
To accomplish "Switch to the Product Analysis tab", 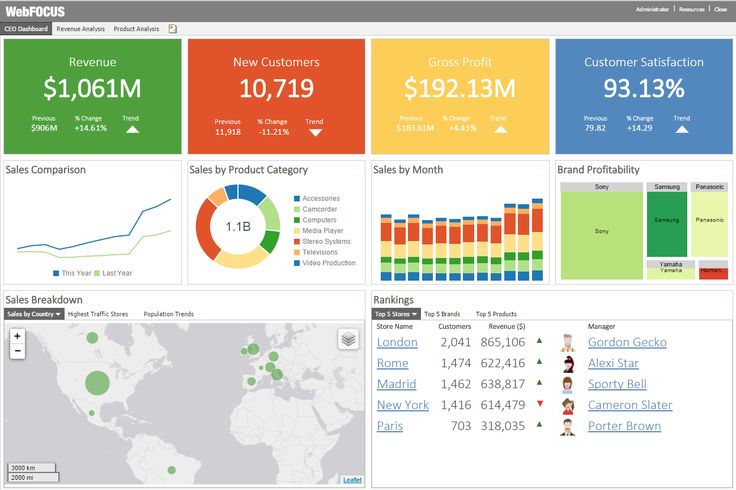I will [x=136, y=29].
